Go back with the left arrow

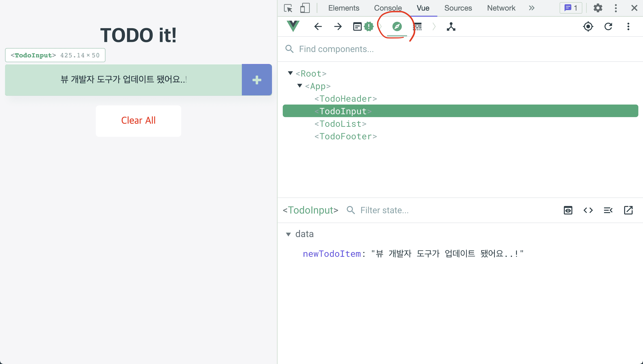pyautogui.click(x=318, y=26)
